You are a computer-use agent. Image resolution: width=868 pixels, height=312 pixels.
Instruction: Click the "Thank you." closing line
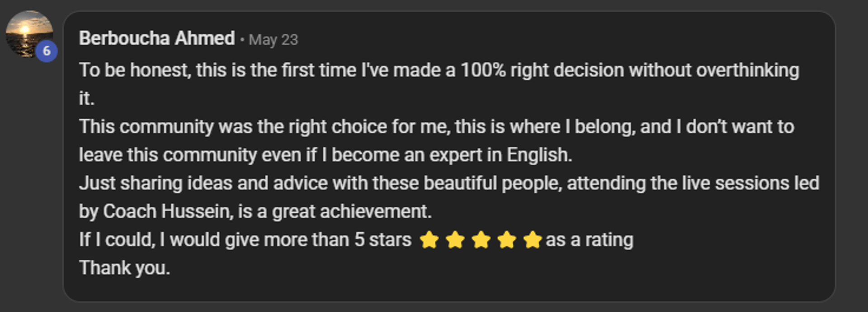[x=125, y=268]
